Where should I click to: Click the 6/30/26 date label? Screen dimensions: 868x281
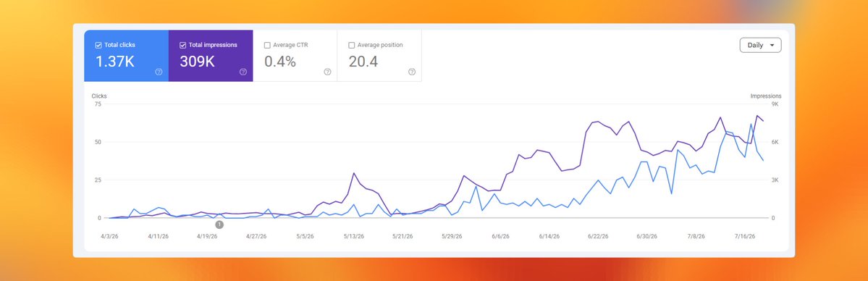pos(646,236)
